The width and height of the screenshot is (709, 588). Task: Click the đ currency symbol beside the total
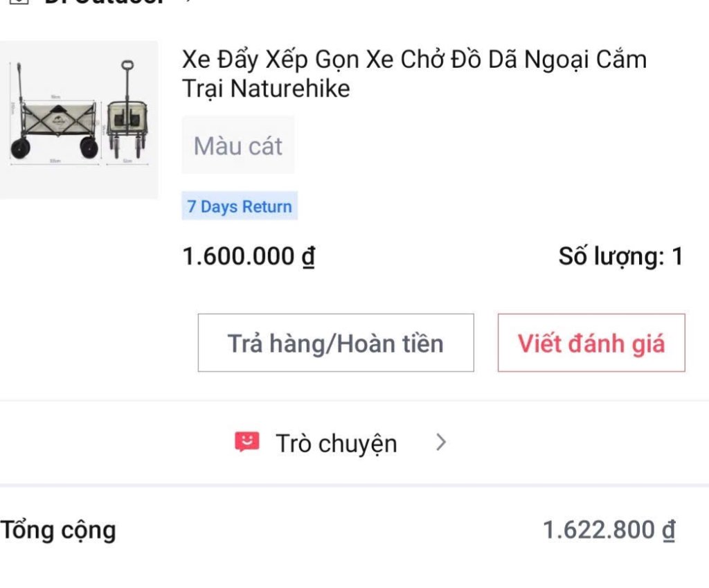click(x=668, y=531)
